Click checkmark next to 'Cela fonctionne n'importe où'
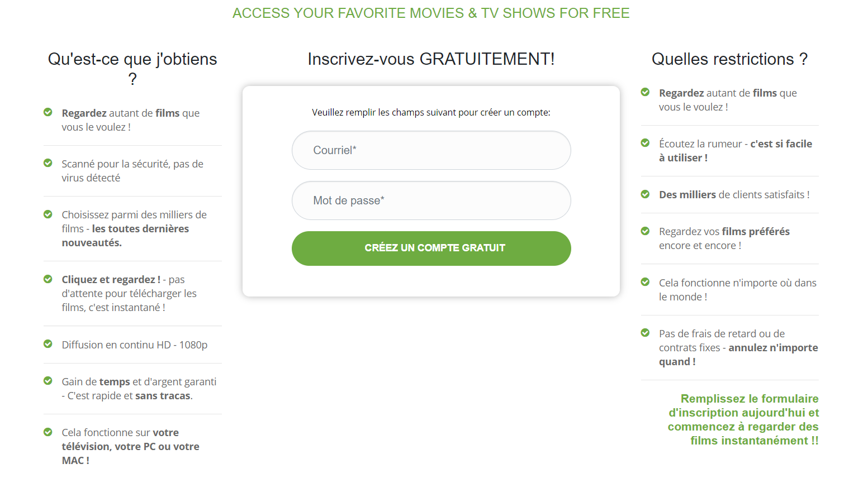 pyautogui.click(x=645, y=282)
